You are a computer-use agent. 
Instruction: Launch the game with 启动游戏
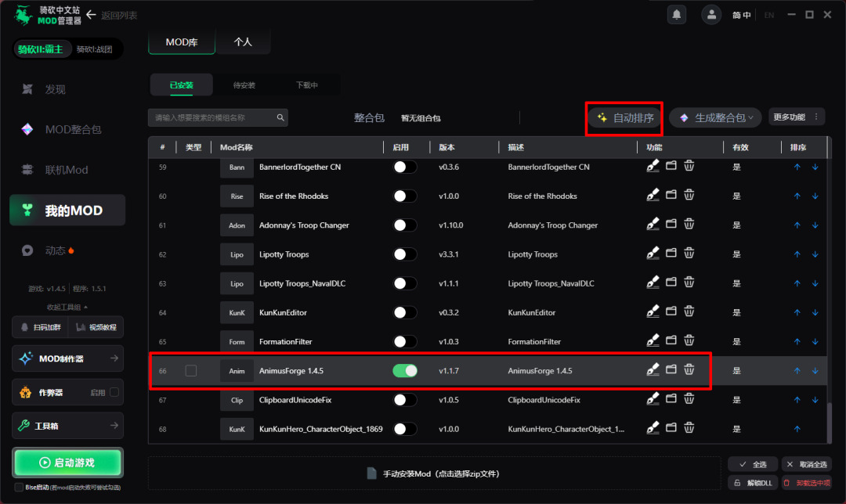68,463
